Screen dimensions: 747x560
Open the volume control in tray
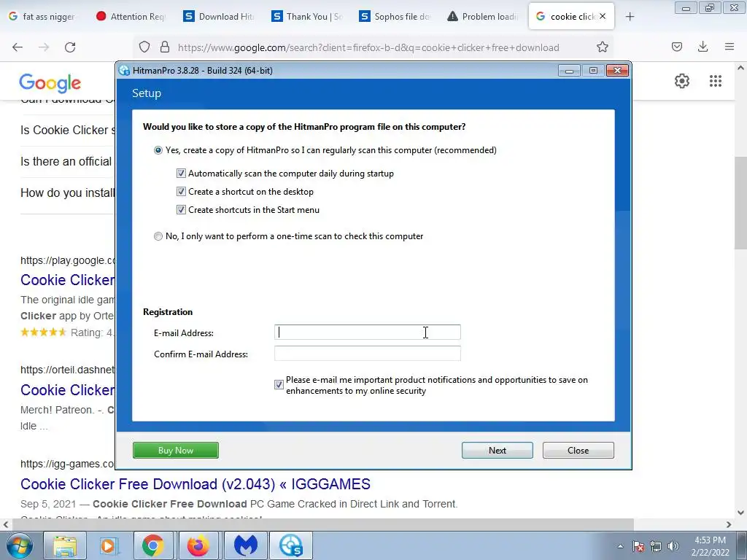(673, 546)
